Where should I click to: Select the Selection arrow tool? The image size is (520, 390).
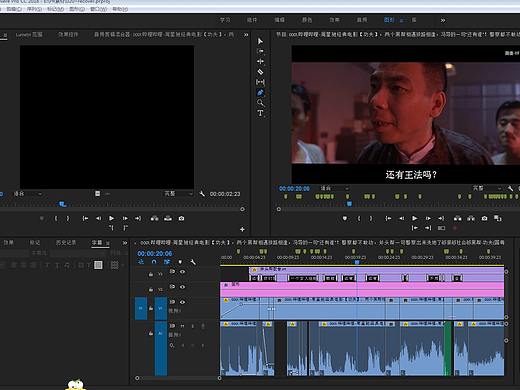[260, 41]
